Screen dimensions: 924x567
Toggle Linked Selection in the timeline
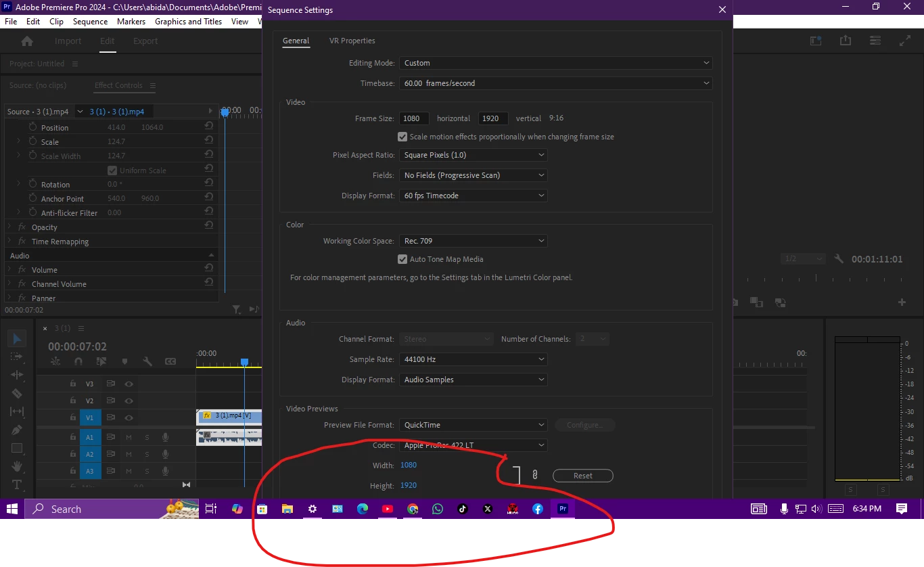101,362
